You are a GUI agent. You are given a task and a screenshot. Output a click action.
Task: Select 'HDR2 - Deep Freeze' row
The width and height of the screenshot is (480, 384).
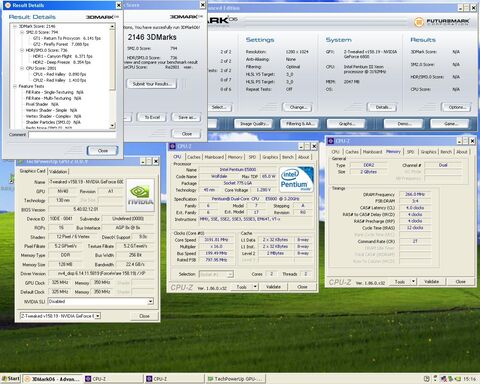pos(62,62)
